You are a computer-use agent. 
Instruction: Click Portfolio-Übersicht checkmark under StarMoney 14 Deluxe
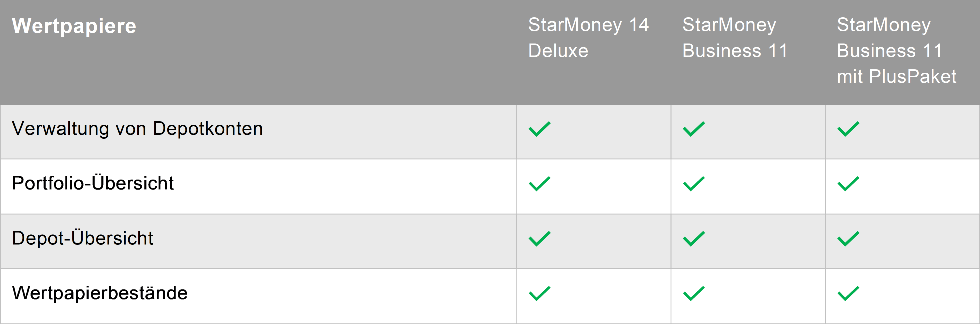pyautogui.click(x=539, y=184)
